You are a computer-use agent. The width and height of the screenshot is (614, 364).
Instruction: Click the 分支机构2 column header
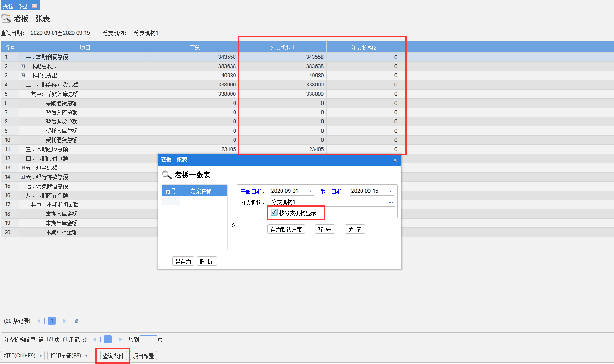tap(363, 47)
